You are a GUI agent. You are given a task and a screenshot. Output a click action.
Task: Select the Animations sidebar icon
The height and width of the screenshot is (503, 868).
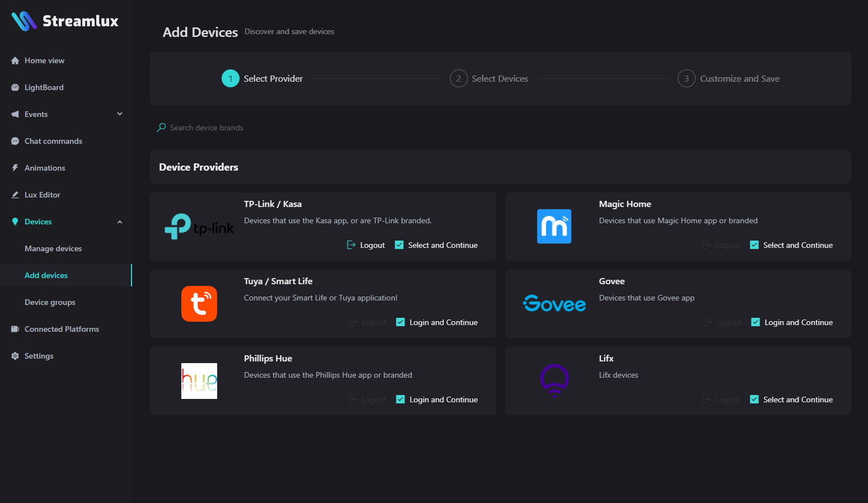coord(15,168)
